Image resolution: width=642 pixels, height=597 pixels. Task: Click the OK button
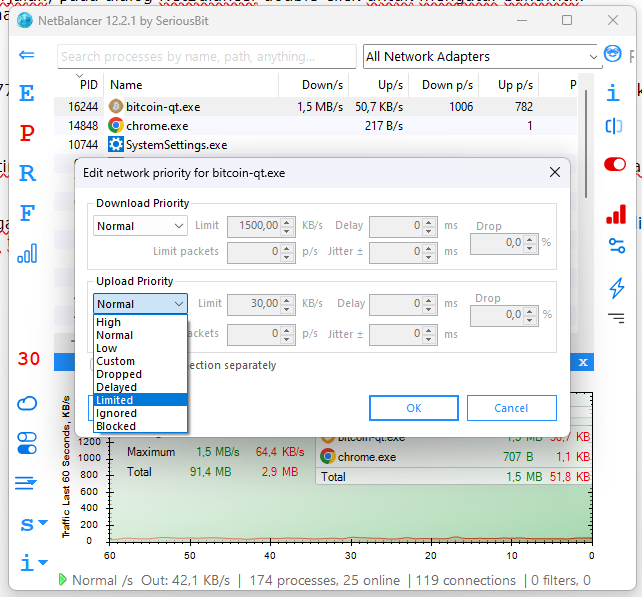click(x=414, y=408)
